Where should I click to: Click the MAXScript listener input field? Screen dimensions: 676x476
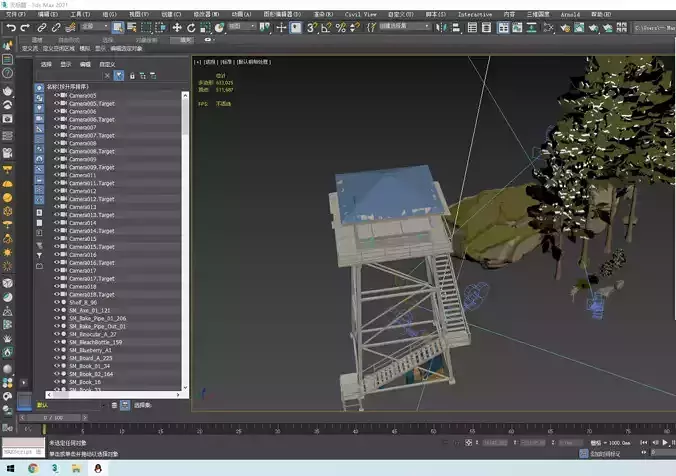pos(23,451)
